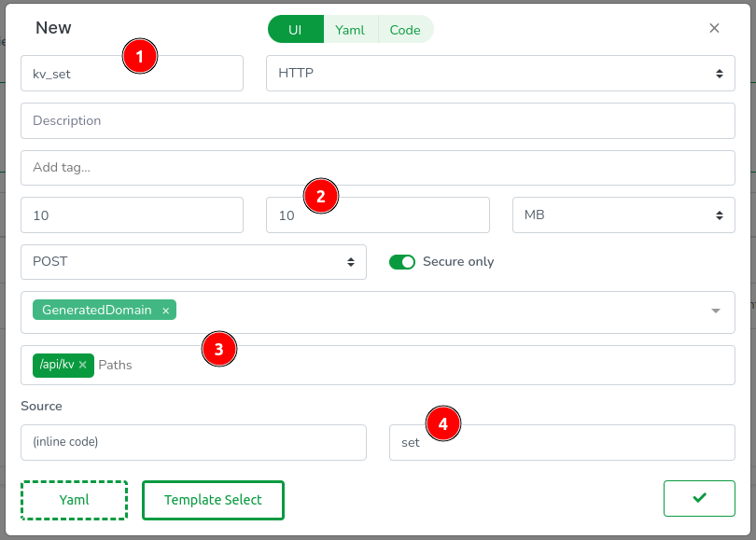This screenshot has height=540, width=756.
Task: Click the Template Select button
Action: (x=213, y=500)
